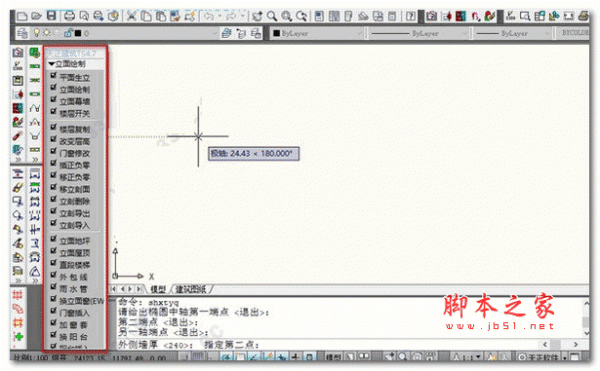Open the ByLayer lineweight dropdown

[548, 33]
